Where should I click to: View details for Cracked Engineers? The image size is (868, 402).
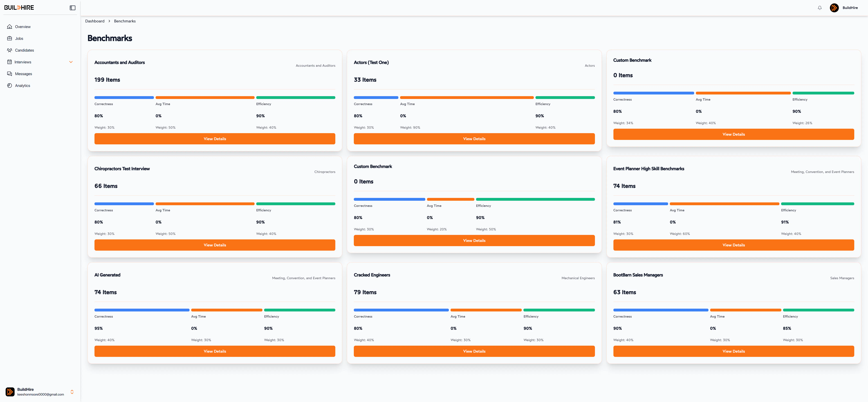[x=474, y=351]
